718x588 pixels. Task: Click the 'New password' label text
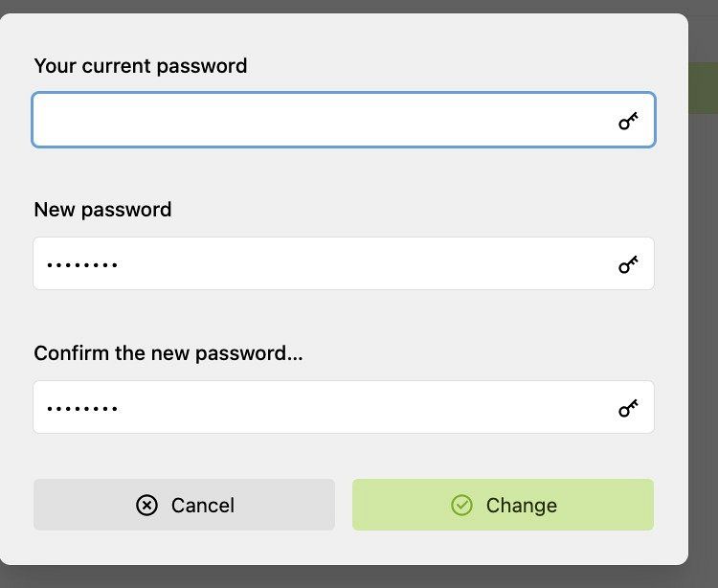point(102,210)
